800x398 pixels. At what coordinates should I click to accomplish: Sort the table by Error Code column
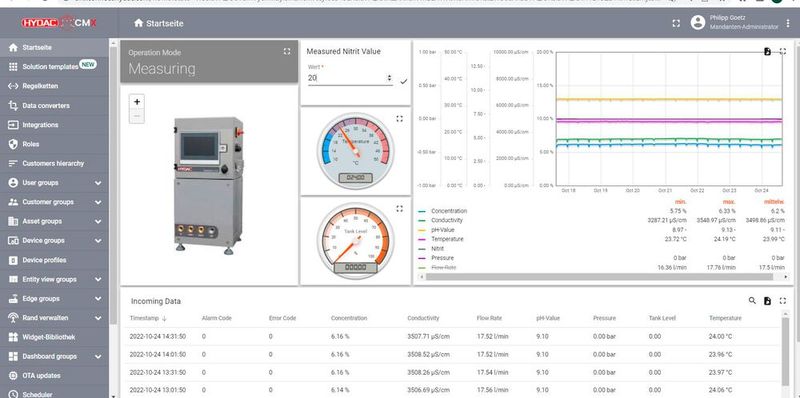tap(282, 318)
